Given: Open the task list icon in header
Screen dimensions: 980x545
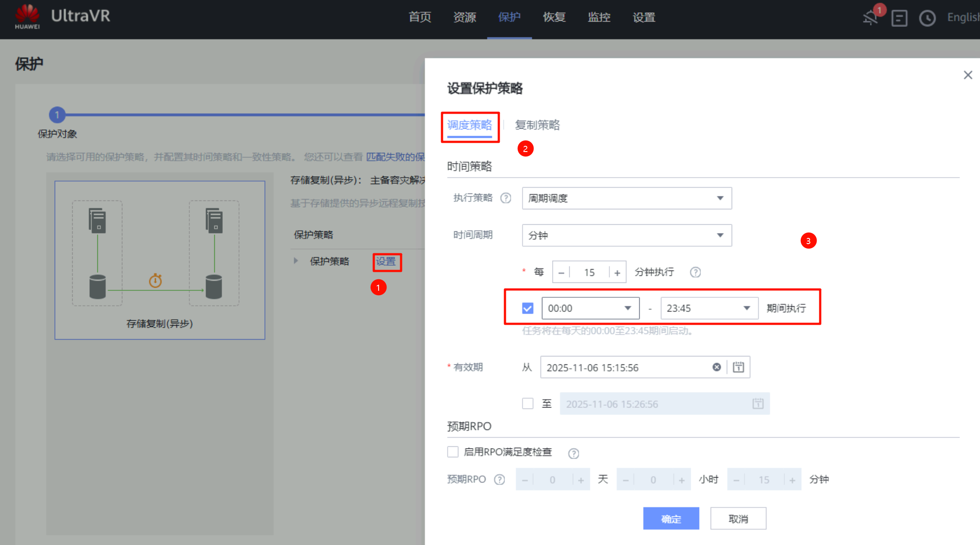Looking at the screenshot, I should tap(899, 18).
